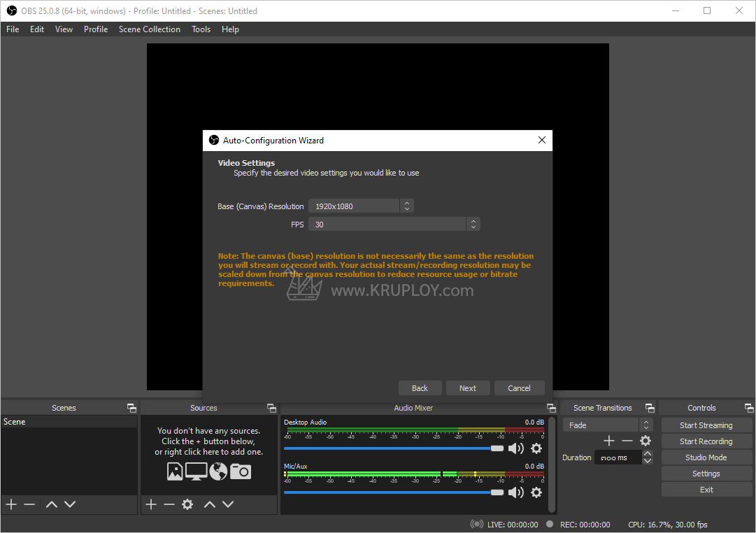Close the Auto-Configuration Wizard dialog
This screenshot has height=533, width=756.
click(542, 140)
